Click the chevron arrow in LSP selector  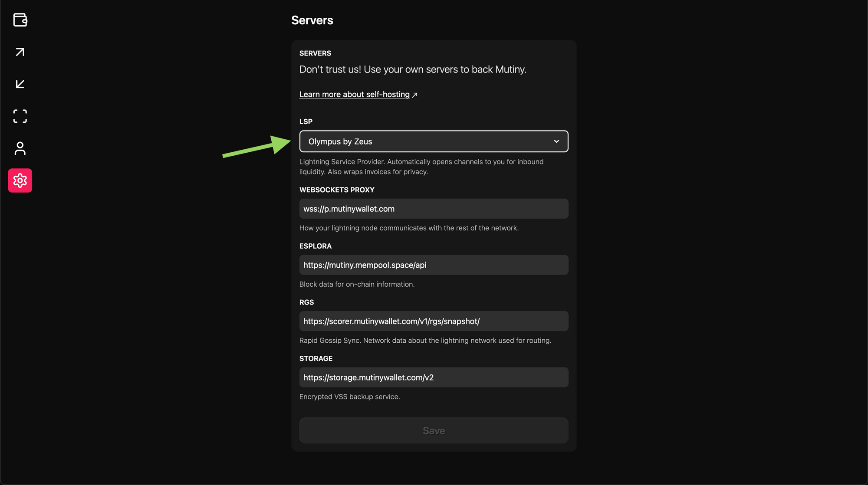point(556,141)
